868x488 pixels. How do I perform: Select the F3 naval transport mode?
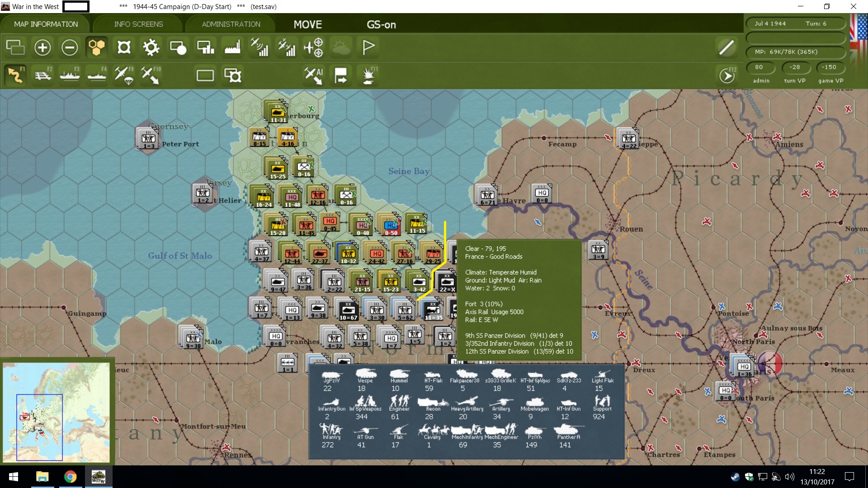pos(70,75)
